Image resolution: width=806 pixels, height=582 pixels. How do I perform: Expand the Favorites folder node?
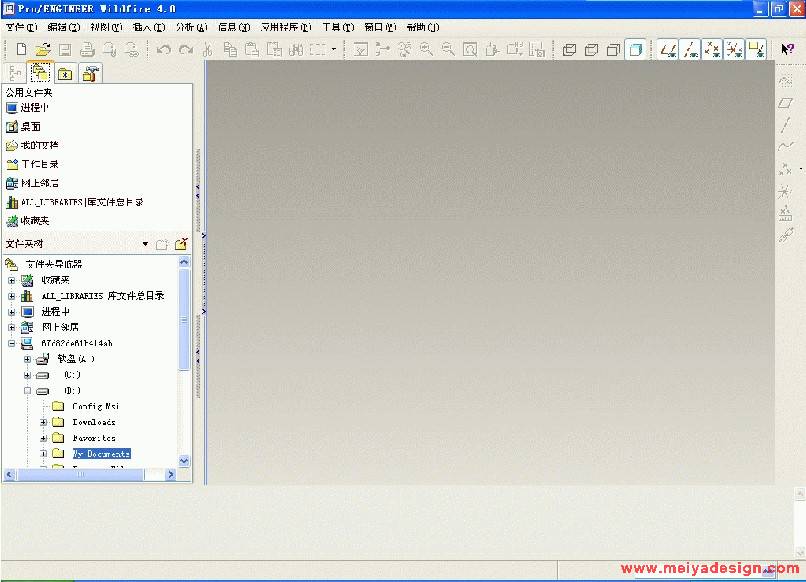coord(44,439)
